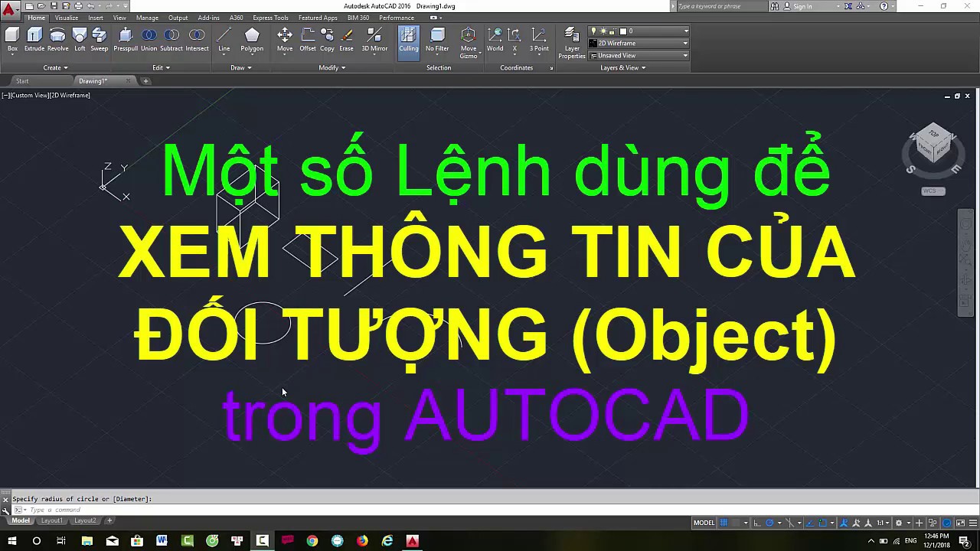Open Unsaved View dropdown
The height and width of the screenshot is (551, 980).
coord(639,56)
